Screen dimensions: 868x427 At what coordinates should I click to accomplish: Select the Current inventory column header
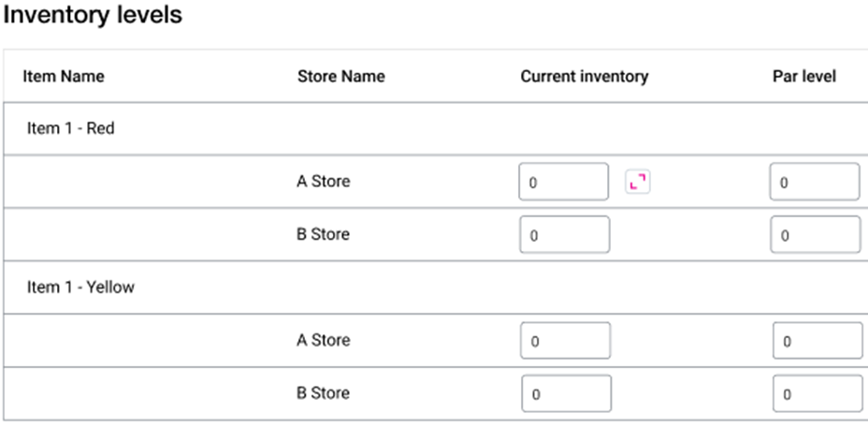[584, 77]
